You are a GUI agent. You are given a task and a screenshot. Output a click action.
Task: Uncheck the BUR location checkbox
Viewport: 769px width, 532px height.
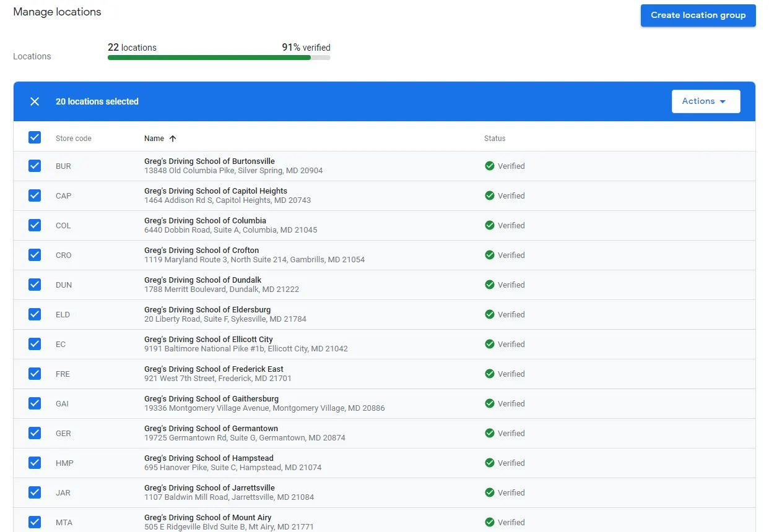[35, 166]
